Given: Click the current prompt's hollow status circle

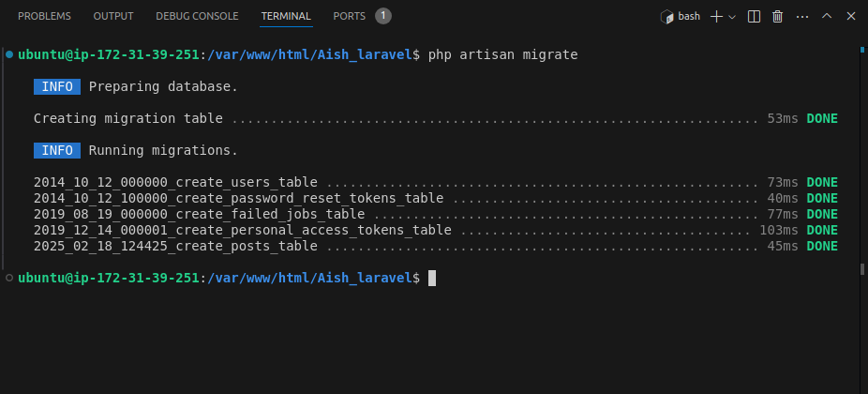Looking at the screenshot, I should coord(9,278).
